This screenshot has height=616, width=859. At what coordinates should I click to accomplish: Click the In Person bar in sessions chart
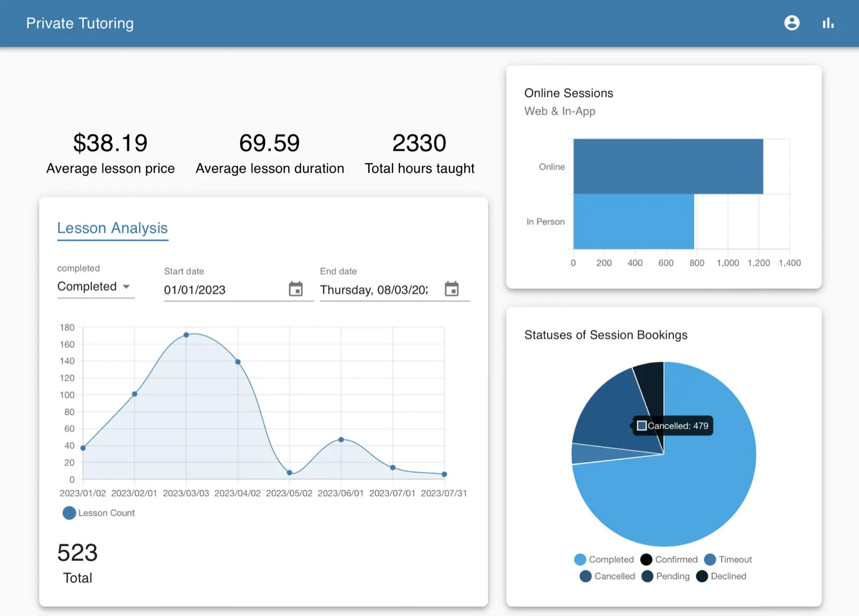(x=634, y=221)
